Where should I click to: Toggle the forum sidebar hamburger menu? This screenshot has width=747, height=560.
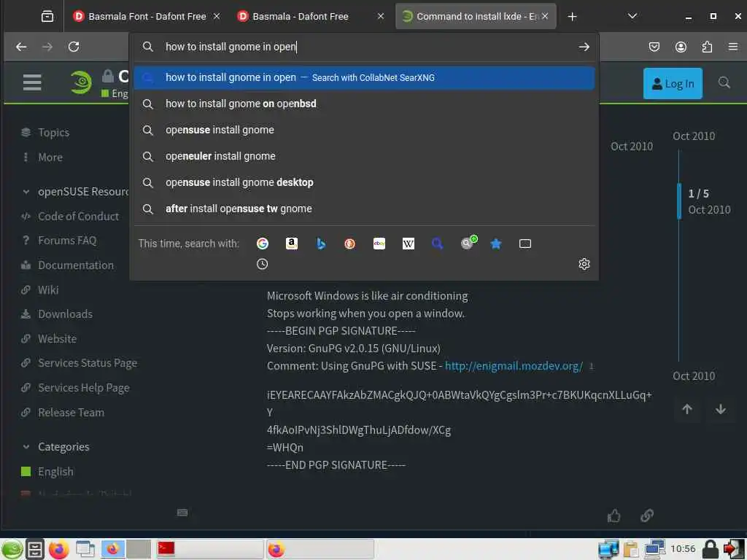tap(32, 82)
